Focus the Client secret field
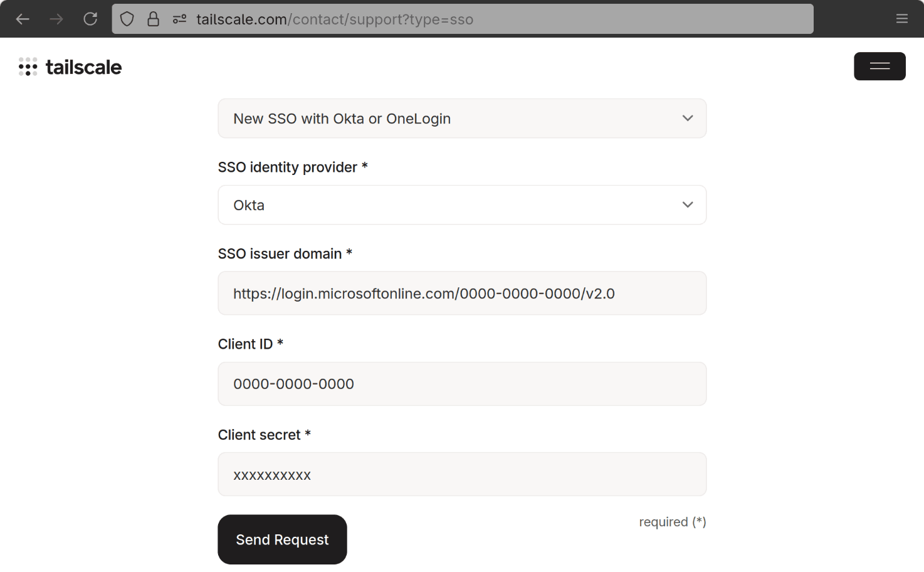 (x=462, y=474)
